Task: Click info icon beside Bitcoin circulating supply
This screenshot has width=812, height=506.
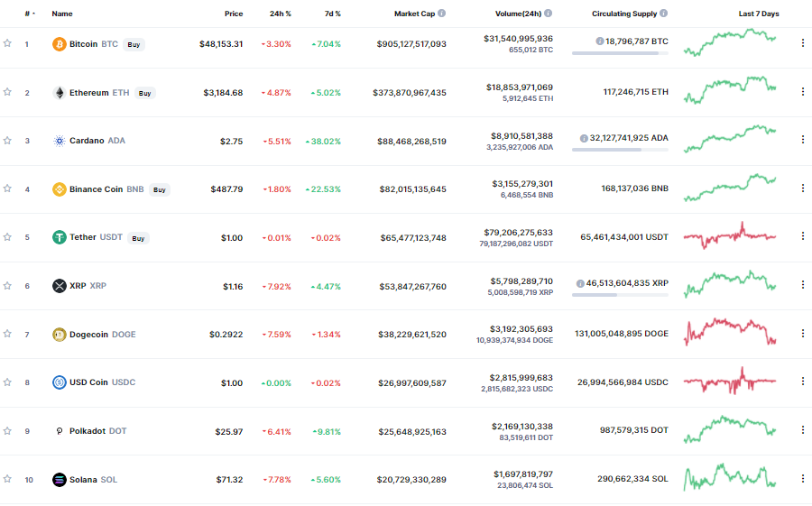Action: [600, 41]
